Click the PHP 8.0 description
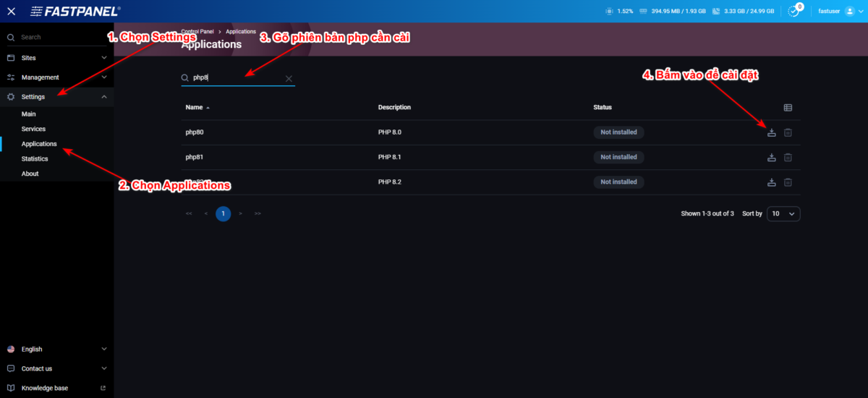Viewport: 868px width, 398px height. tap(389, 132)
